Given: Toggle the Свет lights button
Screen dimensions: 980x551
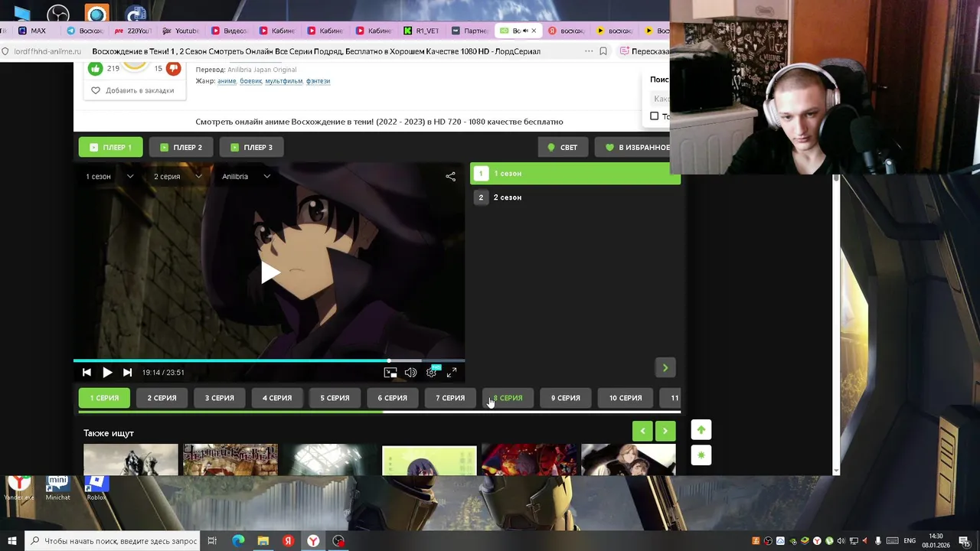Looking at the screenshot, I should pyautogui.click(x=563, y=147).
